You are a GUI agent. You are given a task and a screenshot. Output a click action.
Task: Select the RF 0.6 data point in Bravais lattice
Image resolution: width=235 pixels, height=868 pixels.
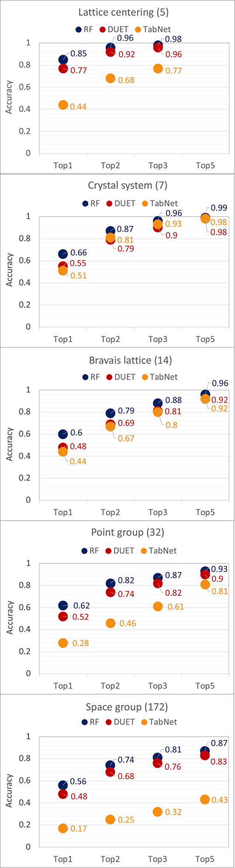click(x=63, y=434)
